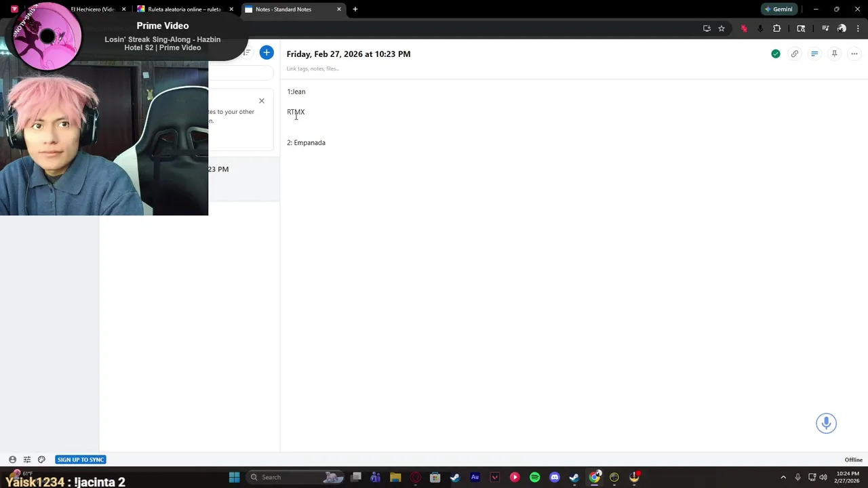Open Chrome three-dot menu
This screenshot has height=488, width=868.
[x=858, y=28]
